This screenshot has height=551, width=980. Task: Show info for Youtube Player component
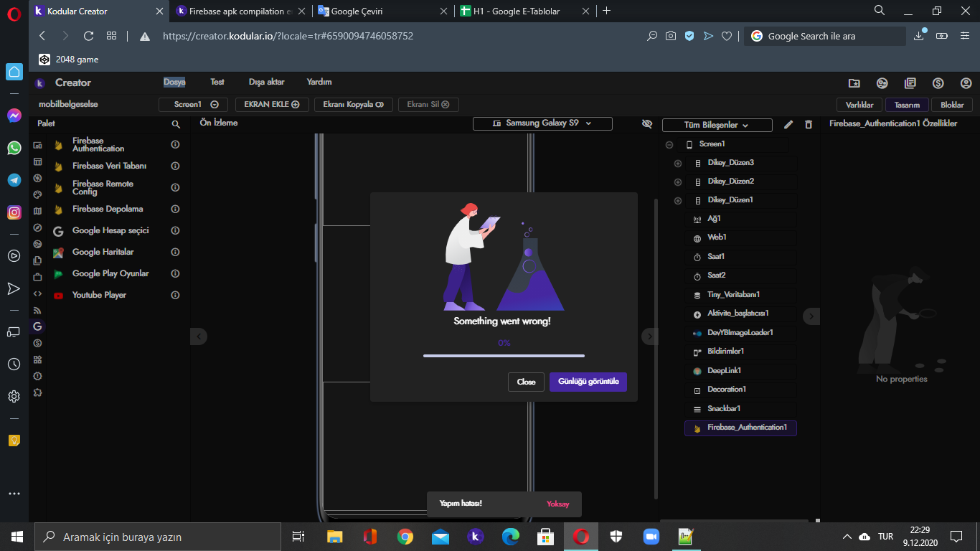[175, 295]
